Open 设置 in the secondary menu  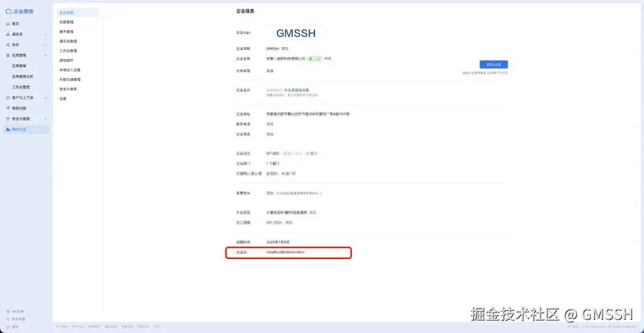[x=63, y=98]
